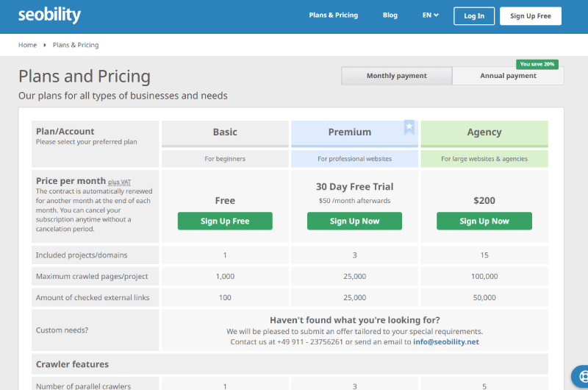The image size is (588, 390).
Task: Click the Agency plan Sign Up Now button
Action: click(x=484, y=221)
